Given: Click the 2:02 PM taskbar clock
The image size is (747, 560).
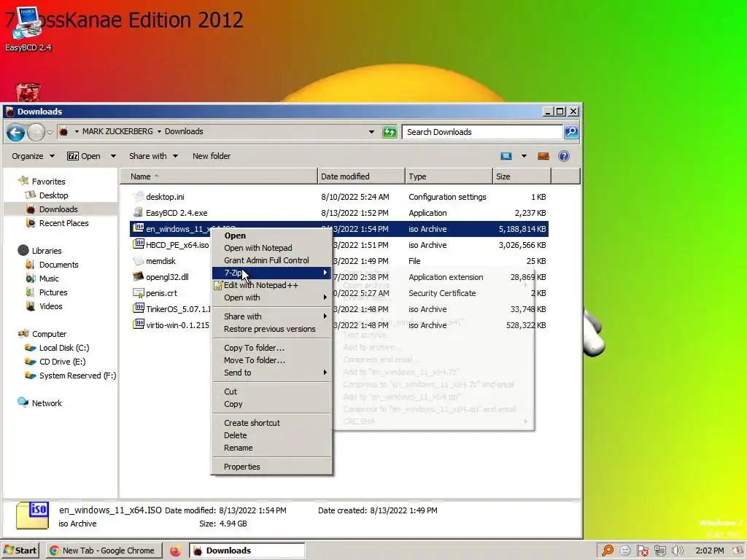Looking at the screenshot, I should pyautogui.click(x=709, y=551).
